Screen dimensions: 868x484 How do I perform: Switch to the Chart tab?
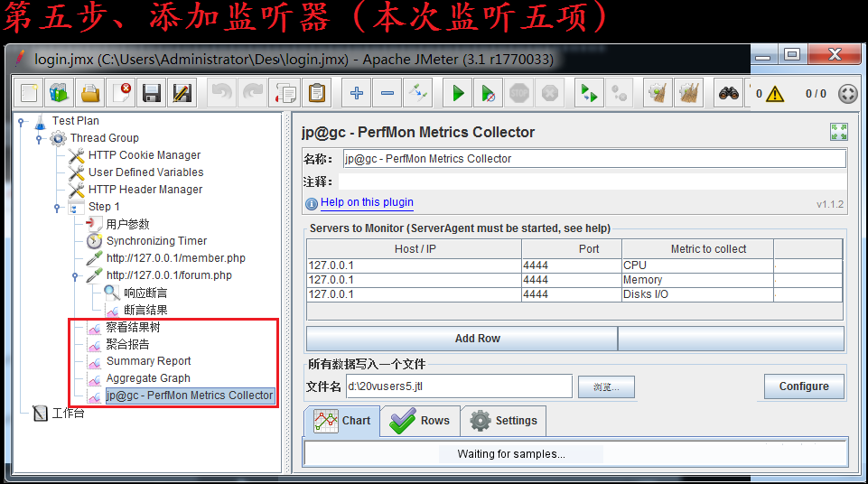342,421
